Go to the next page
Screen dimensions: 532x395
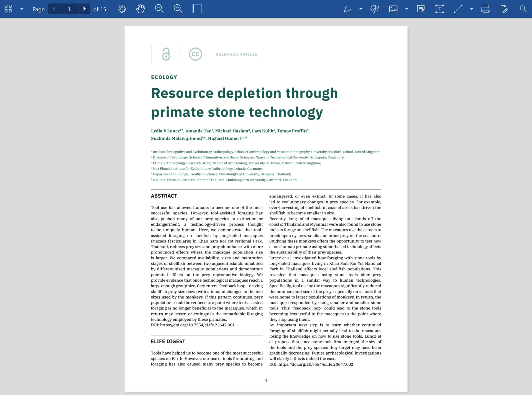tap(85, 9)
